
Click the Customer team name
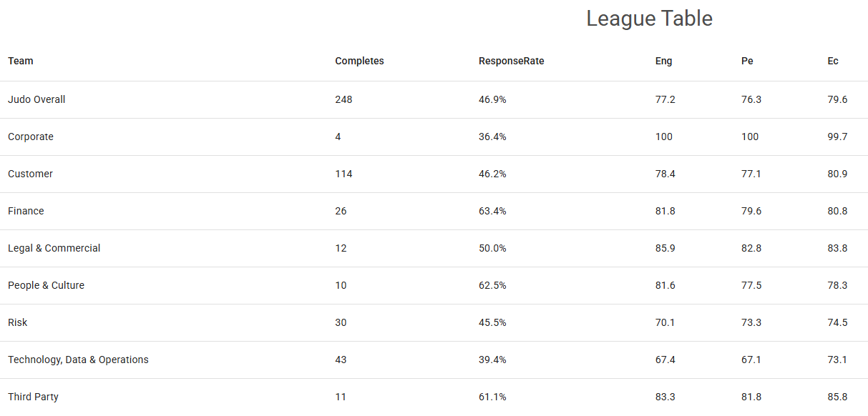point(30,174)
